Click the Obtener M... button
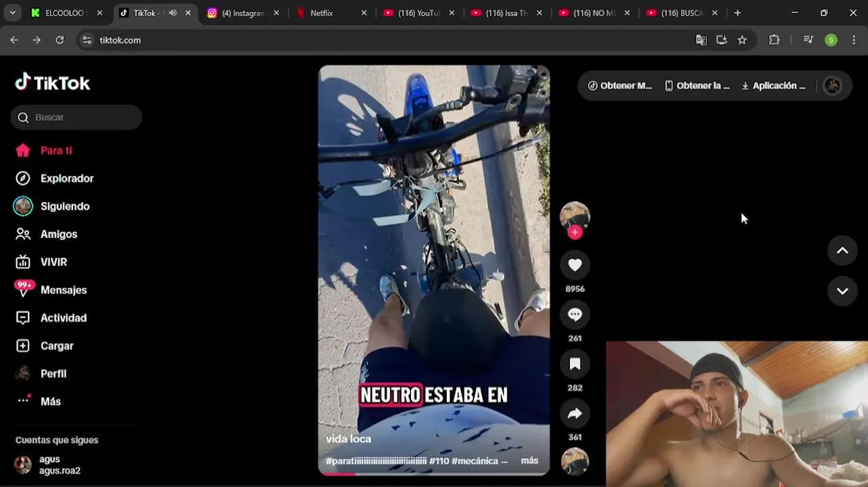 click(x=620, y=86)
